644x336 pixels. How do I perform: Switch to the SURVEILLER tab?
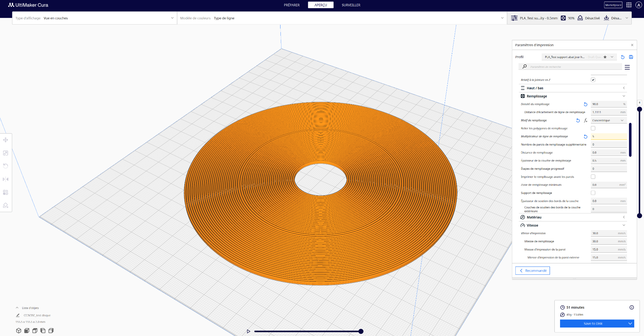pos(351,5)
